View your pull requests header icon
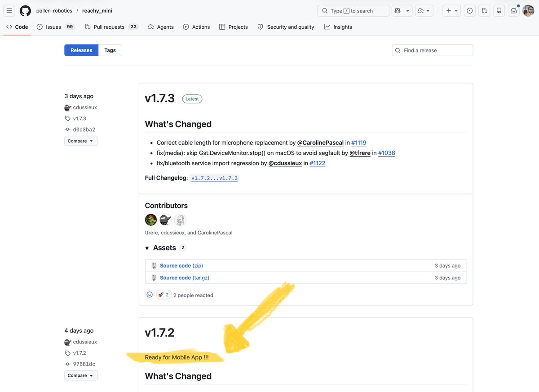 484,11
